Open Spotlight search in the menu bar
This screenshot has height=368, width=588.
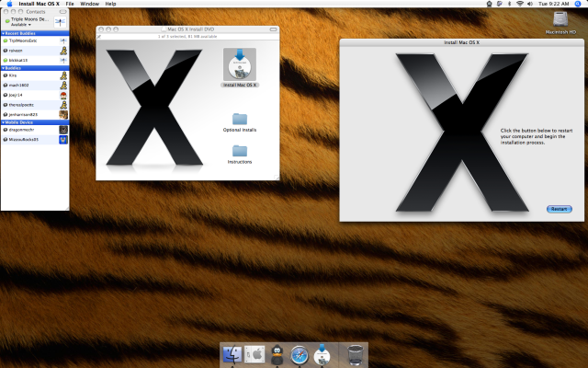(x=578, y=4)
